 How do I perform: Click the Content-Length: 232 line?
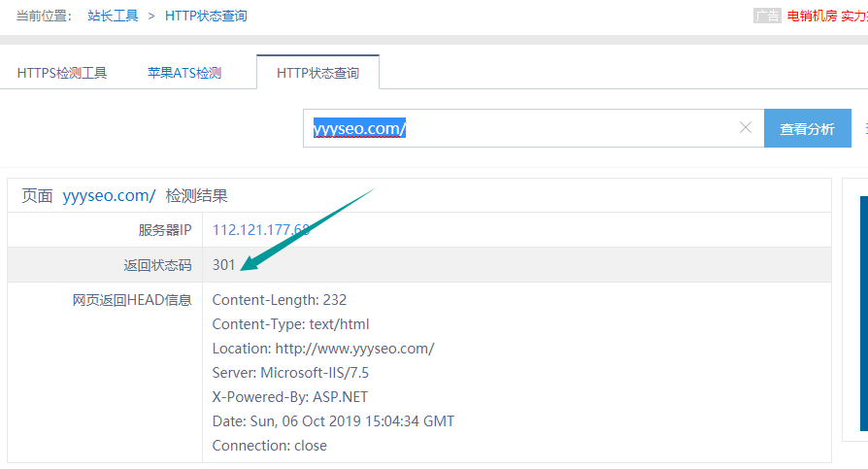click(x=280, y=300)
